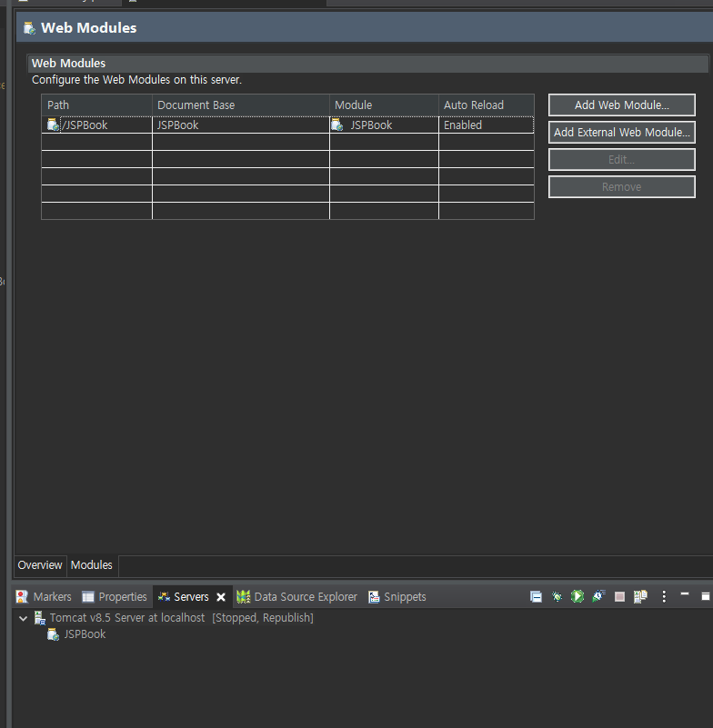Click the Tomcat server icon in the tree

point(40,618)
